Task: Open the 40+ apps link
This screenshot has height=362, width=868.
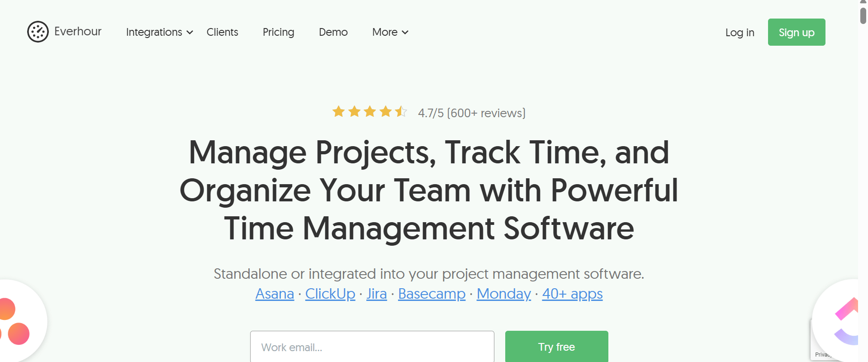Action: tap(572, 294)
